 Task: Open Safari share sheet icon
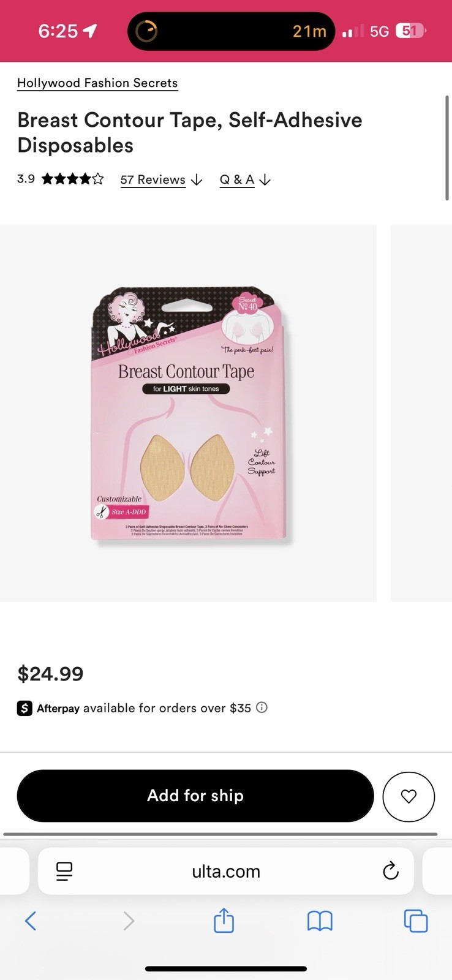(224, 921)
